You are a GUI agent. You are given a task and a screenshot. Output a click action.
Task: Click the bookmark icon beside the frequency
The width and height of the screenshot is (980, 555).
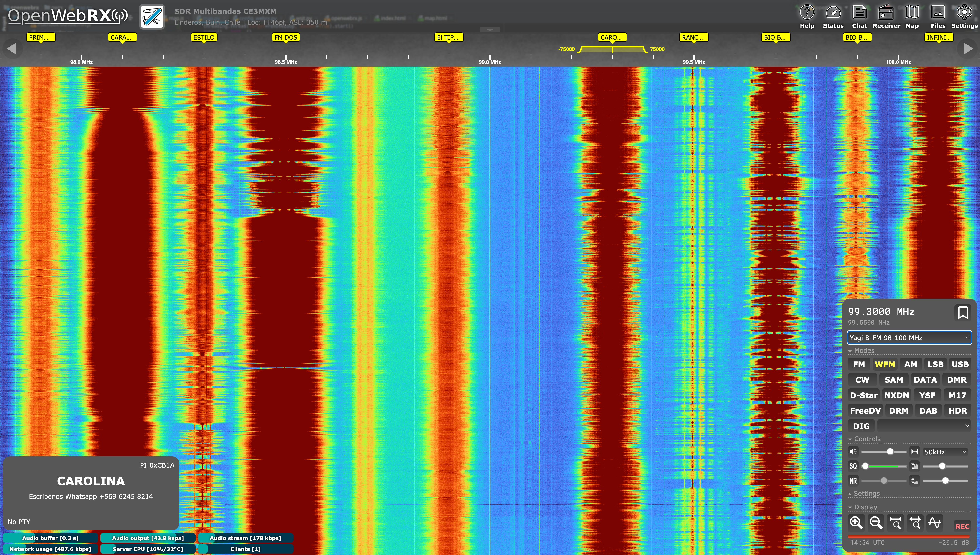click(x=962, y=313)
